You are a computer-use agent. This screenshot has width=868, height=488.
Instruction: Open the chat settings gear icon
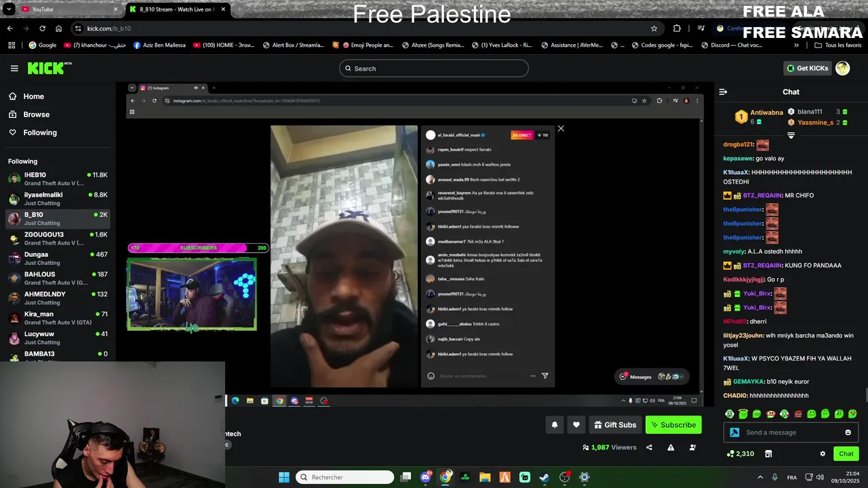tap(823, 453)
